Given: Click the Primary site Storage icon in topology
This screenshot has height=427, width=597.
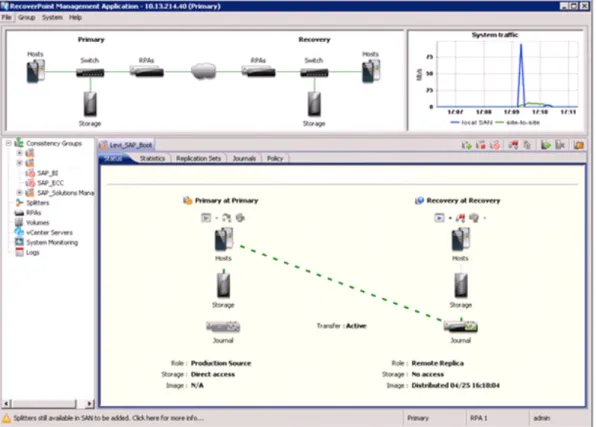Looking at the screenshot, I should [90, 104].
